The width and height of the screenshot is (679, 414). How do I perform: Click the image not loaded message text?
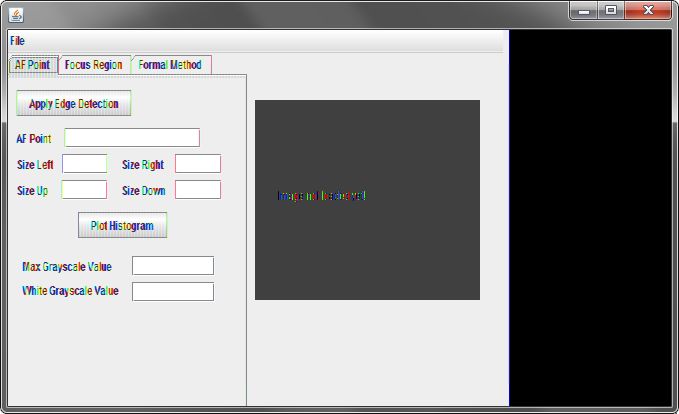click(x=322, y=196)
